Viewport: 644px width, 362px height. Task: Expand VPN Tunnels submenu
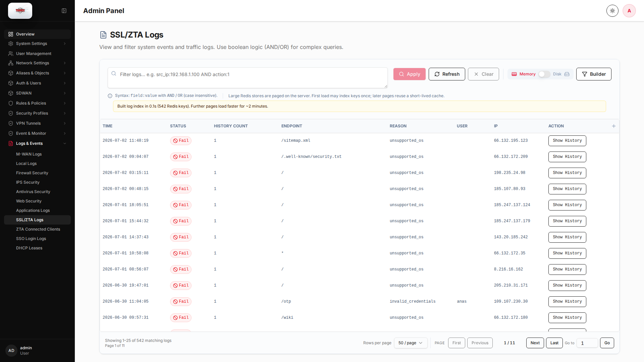pyautogui.click(x=65, y=123)
